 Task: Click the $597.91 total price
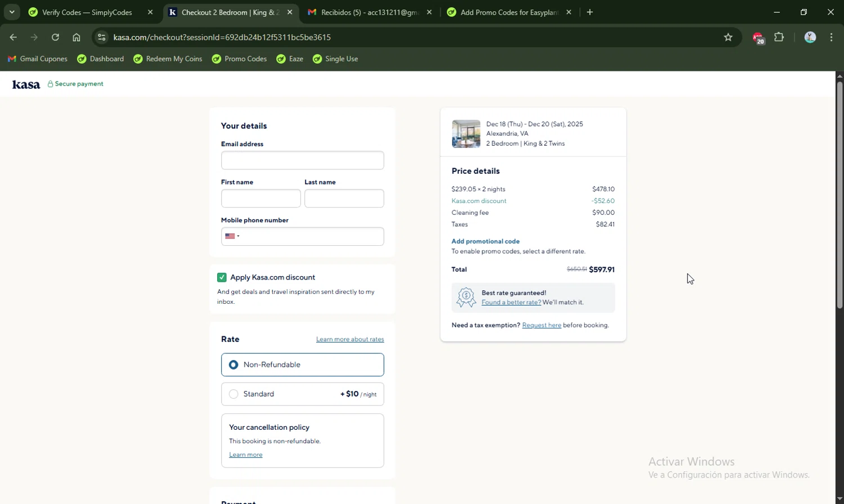[x=601, y=269]
